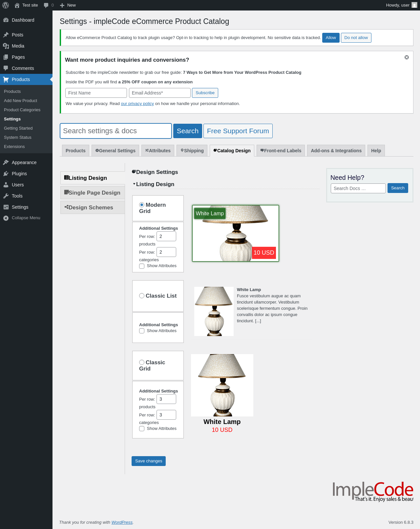Viewport: 420px width, 529px height.
Task: Focus the Search settings & docs field
Action: pos(116,131)
